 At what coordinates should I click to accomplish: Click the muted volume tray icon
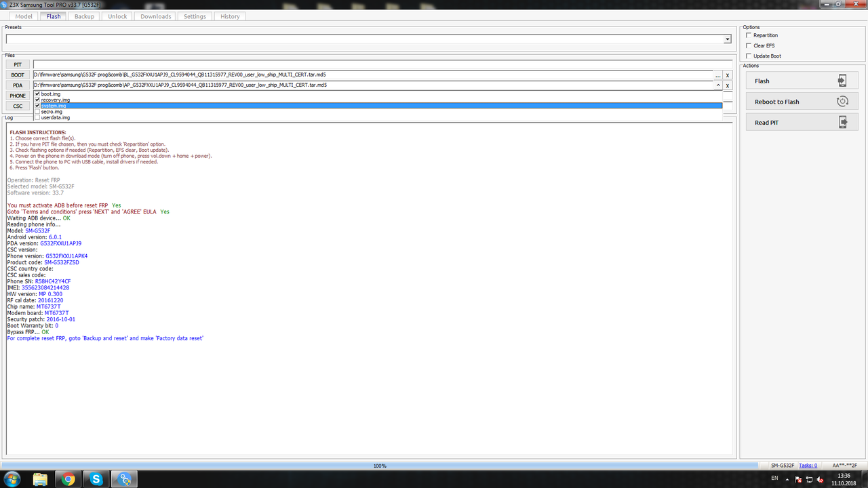(821, 479)
